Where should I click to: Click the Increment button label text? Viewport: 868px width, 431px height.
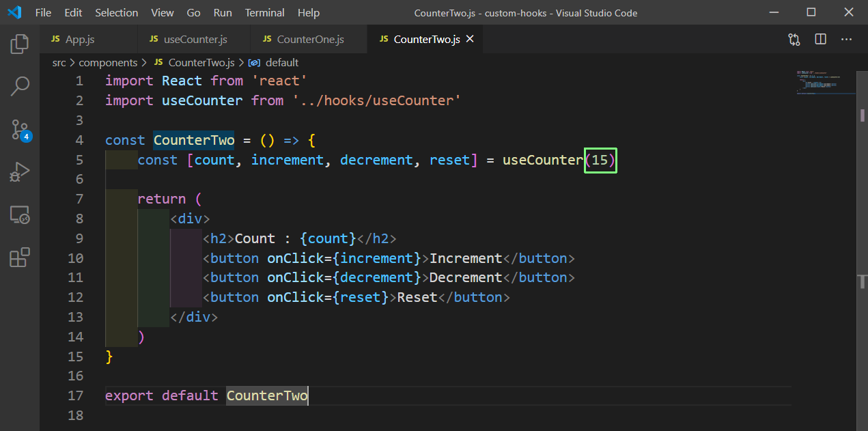(466, 258)
